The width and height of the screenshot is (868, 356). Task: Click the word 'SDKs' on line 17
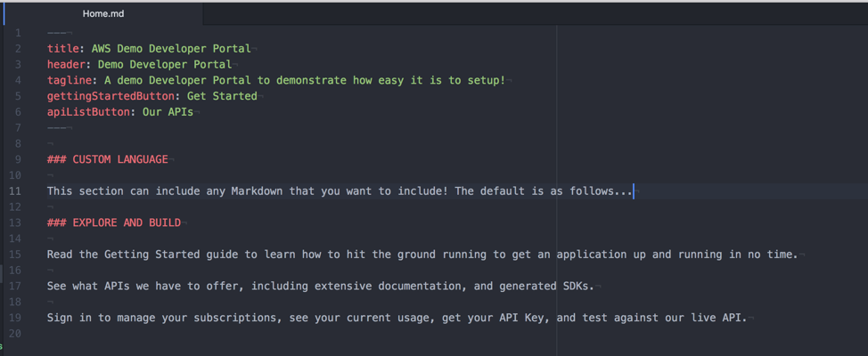pyautogui.click(x=581, y=287)
